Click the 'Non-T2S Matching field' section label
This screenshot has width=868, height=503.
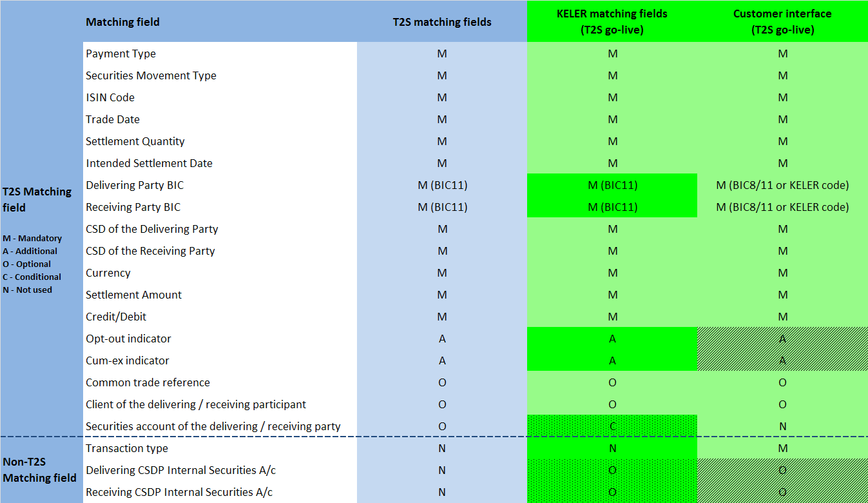pyautogui.click(x=39, y=469)
